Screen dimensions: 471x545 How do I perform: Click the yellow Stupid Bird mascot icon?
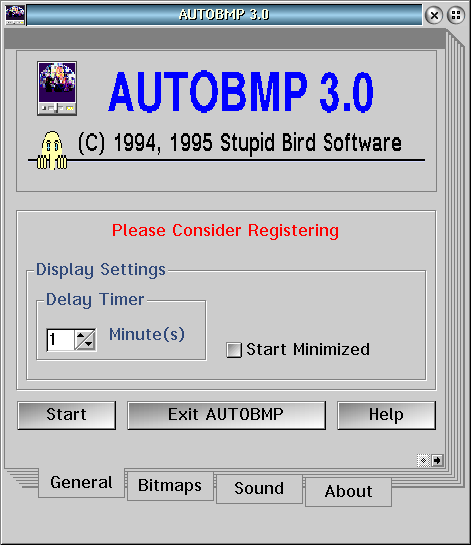(x=52, y=151)
